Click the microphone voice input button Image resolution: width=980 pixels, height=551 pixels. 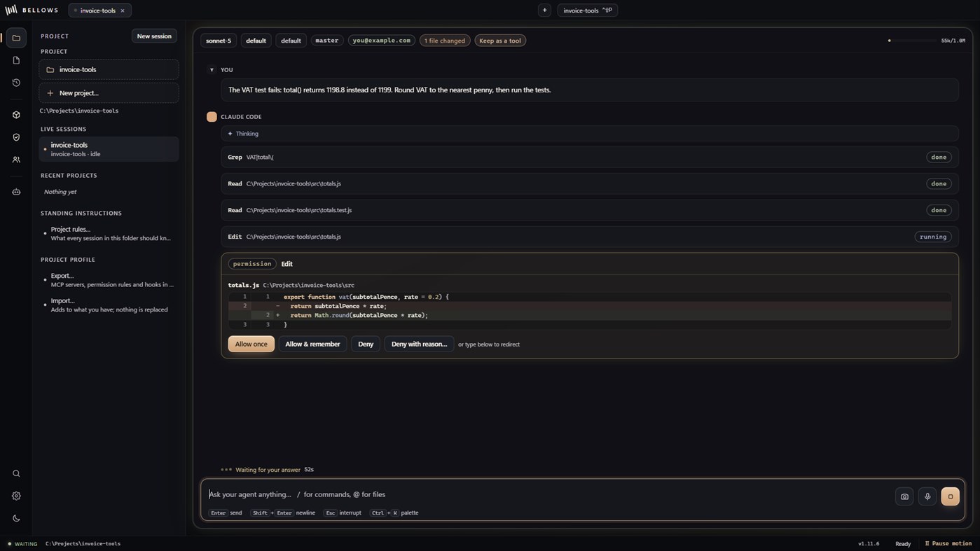tap(927, 496)
